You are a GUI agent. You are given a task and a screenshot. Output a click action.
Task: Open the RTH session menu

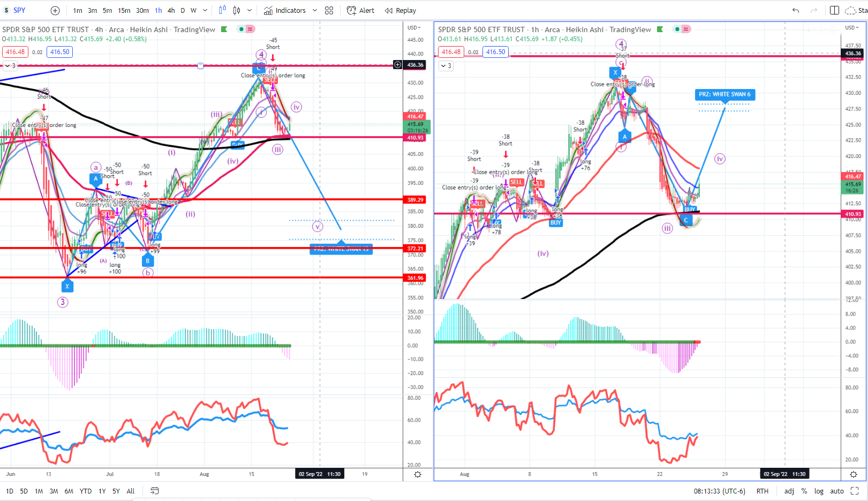pyautogui.click(x=763, y=491)
